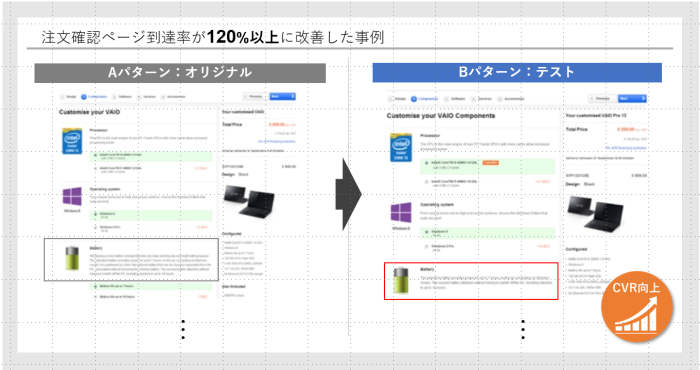700x370 pixels.
Task: Click the blue Next button in Pattern A
Action: tap(283, 96)
